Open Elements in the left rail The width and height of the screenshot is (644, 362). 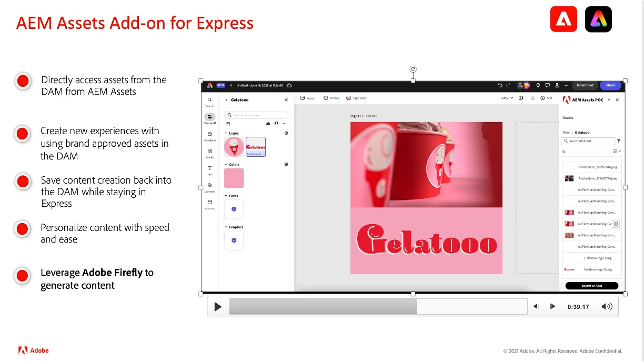point(210,187)
